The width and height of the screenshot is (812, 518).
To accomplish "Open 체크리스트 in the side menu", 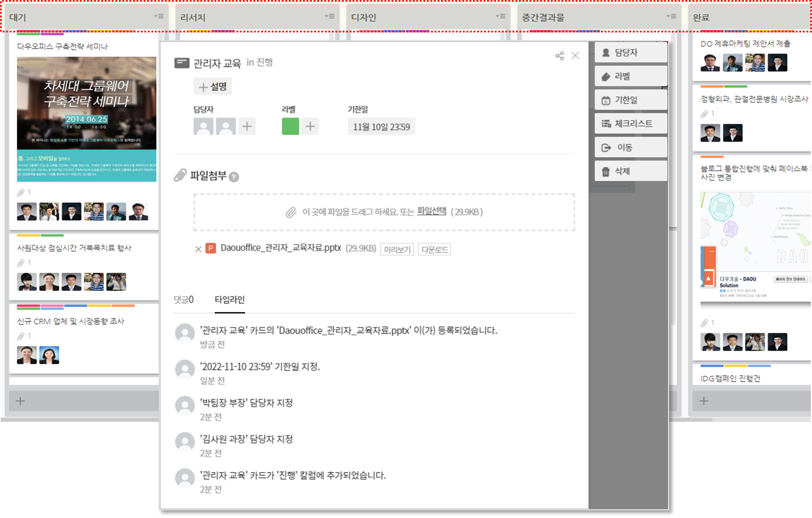I will pyautogui.click(x=630, y=123).
